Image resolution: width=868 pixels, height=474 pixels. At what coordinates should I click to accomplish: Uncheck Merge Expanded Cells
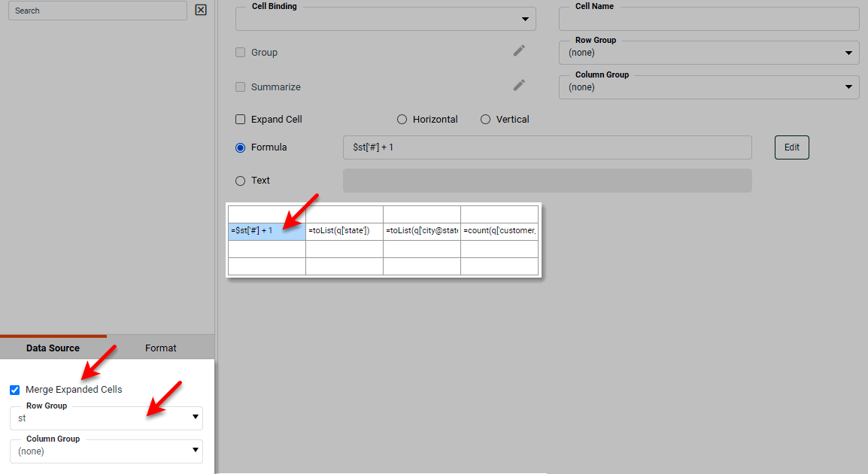[14, 390]
